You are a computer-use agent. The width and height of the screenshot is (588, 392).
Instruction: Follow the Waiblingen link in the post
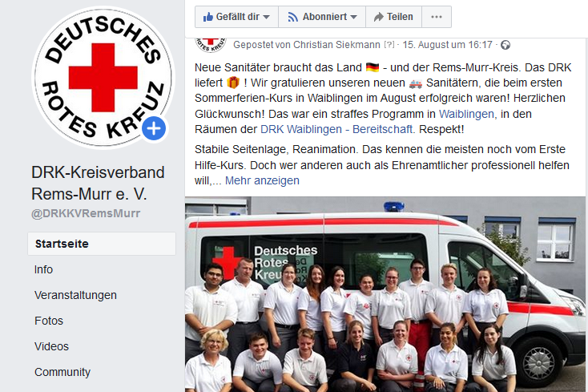(x=468, y=114)
